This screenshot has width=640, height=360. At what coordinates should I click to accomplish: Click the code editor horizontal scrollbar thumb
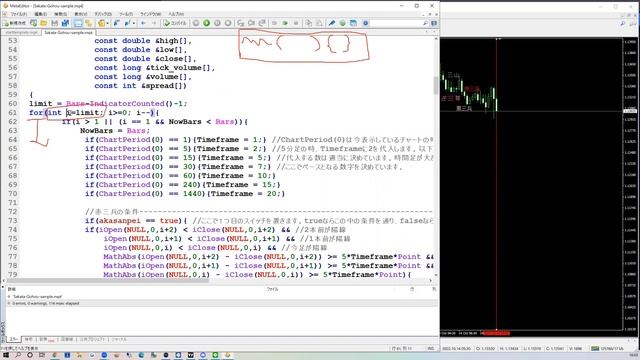[108, 280]
